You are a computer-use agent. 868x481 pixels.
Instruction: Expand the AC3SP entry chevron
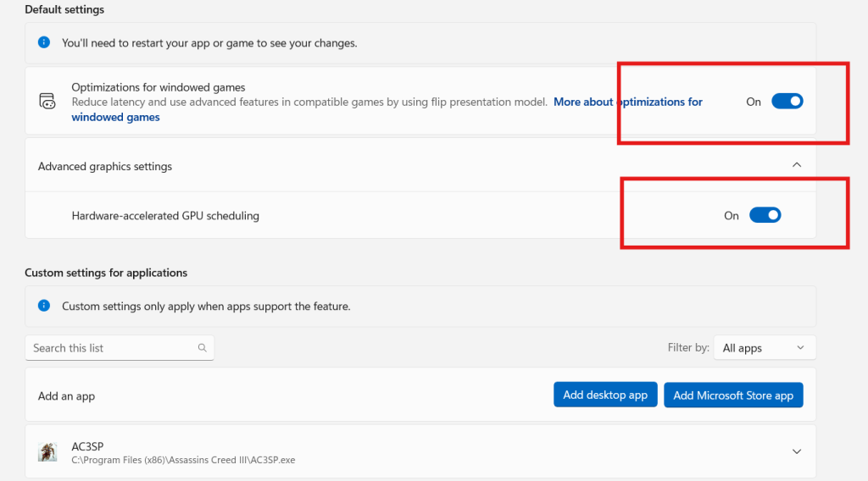796,451
